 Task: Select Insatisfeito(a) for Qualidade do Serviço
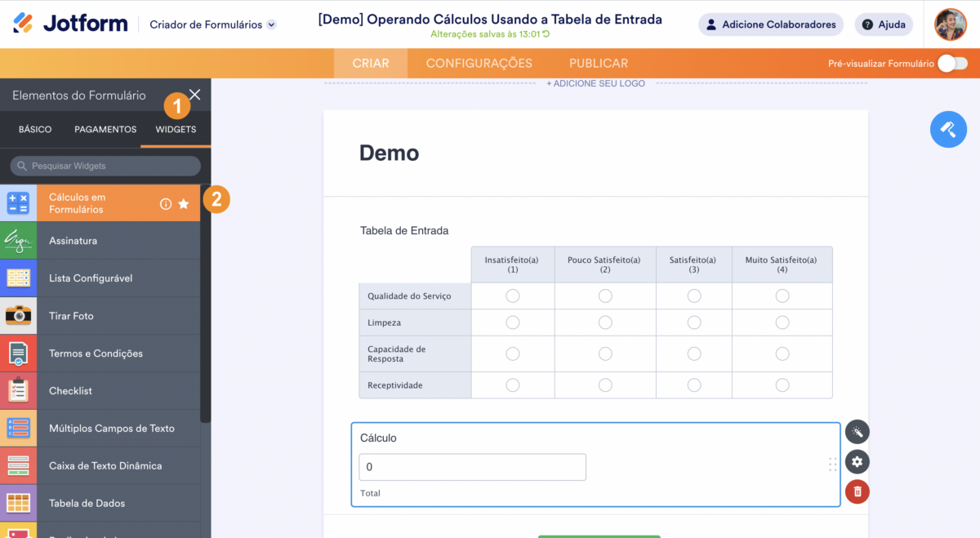pyautogui.click(x=513, y=296)
